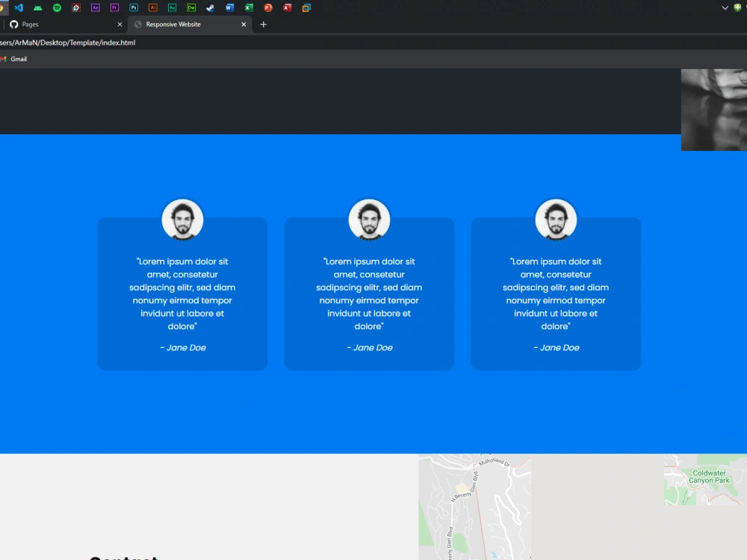
Task: Launch Visual Studio Code from the taskbar
Action: (19, 7)
